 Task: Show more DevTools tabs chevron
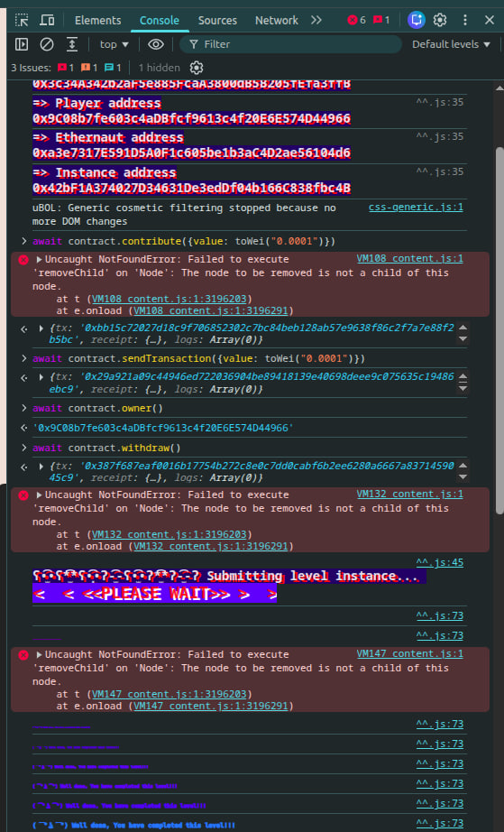(316, 20)
